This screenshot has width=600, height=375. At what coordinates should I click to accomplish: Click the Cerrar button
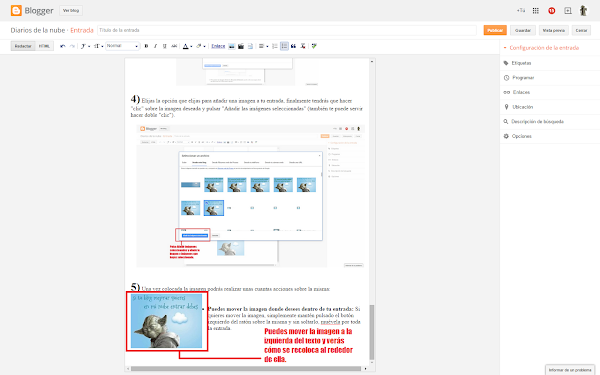tap(581, 30)
